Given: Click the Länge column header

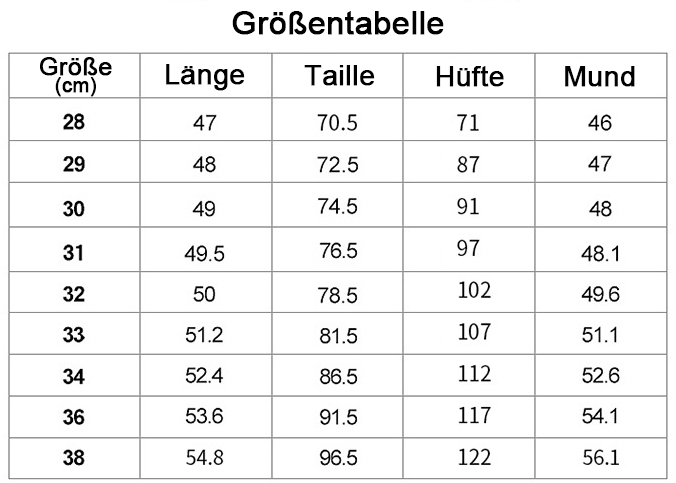Looking at the screenshot, I should [204, 76].
